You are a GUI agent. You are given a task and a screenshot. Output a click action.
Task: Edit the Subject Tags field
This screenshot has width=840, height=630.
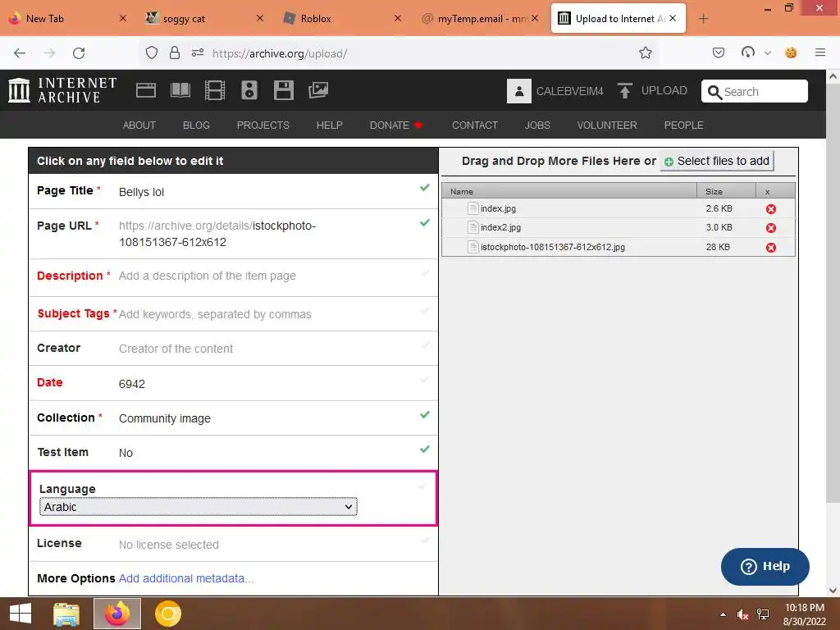point(234,314)
